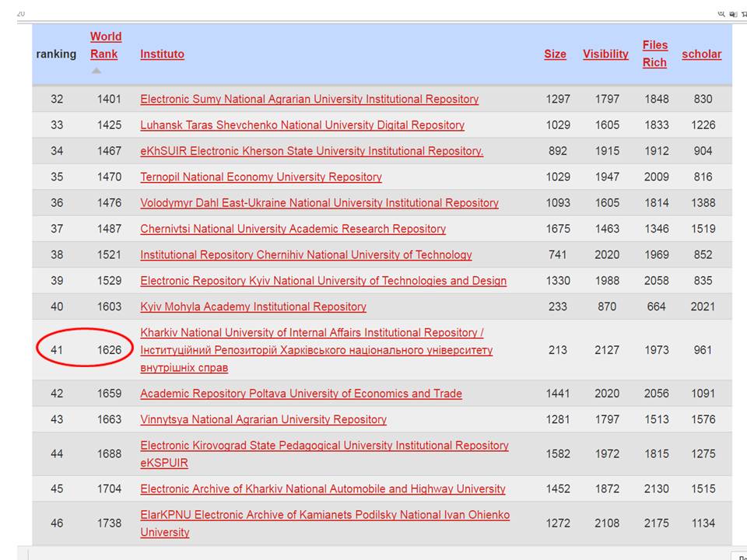Visit Volodymyr Dahl East-Ukraine University repository
Viewport: 747px width, 560px height.
coord(319,203)
